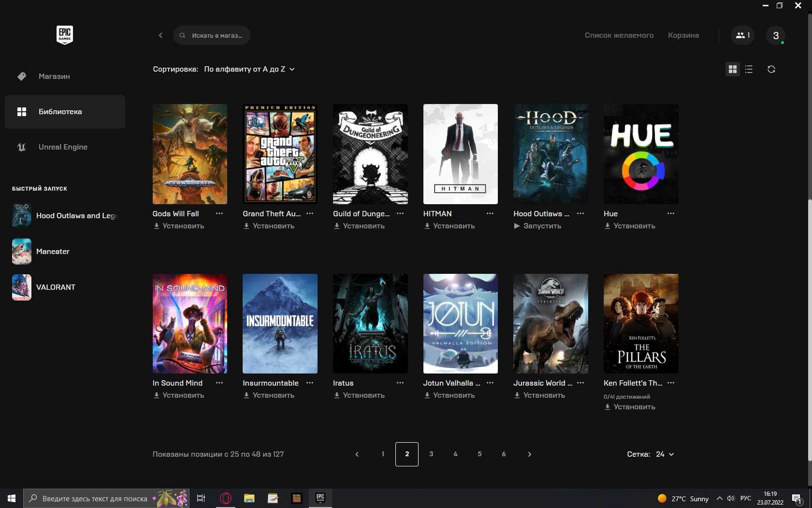Open options menu for Gods Will Fall
Image resolution: width=812 pixels, height=508 pixels.
pyautogui.click(x=219, y=213)
